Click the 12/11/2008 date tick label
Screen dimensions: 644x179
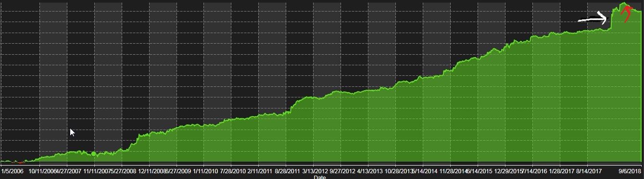coord(152,171)
